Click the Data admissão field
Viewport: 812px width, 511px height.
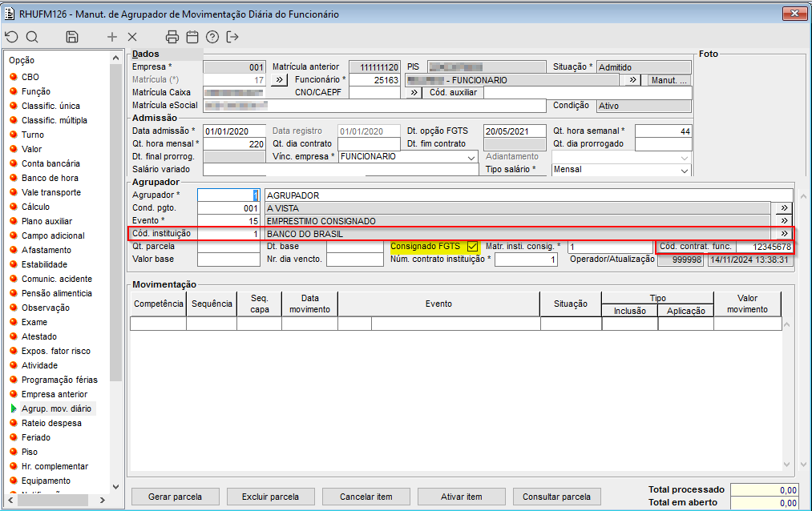234,131
